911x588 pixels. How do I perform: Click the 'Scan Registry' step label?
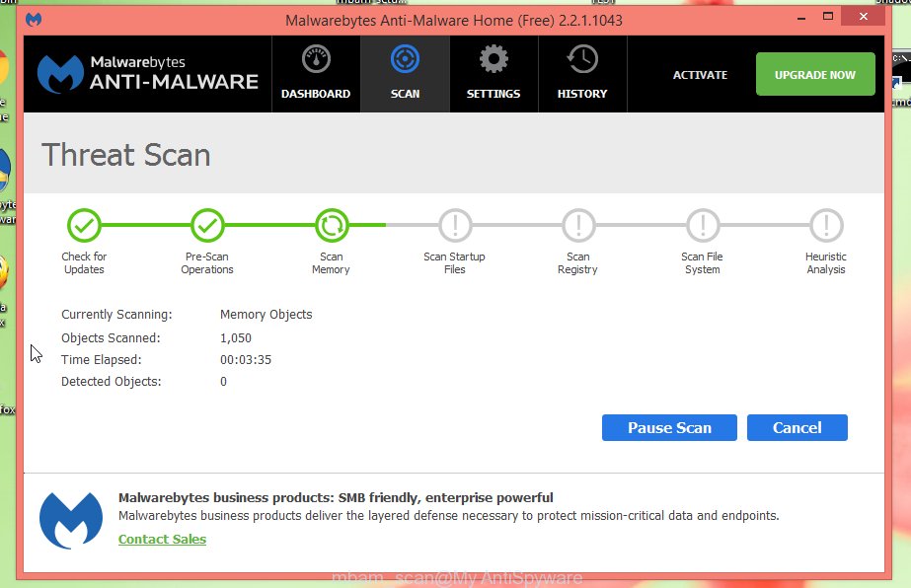[x=577, y=263]
